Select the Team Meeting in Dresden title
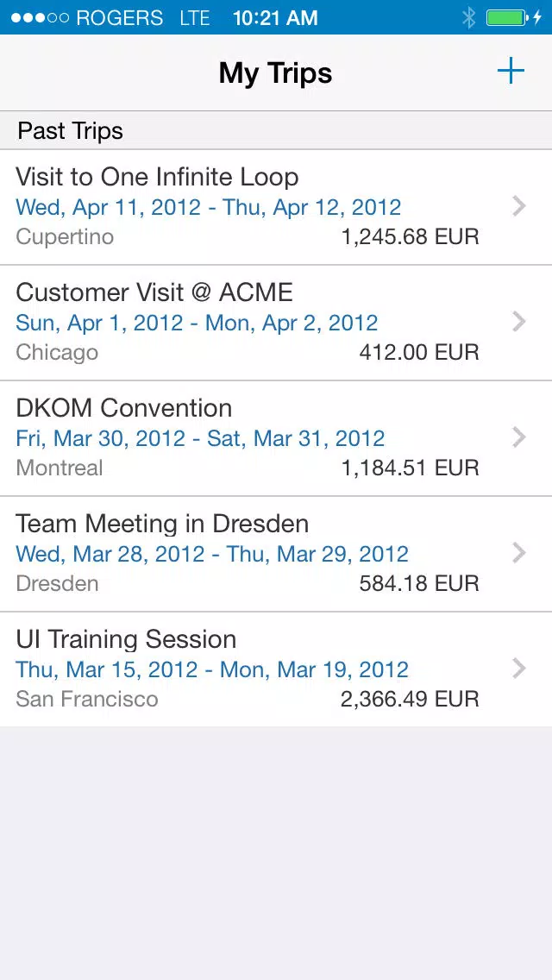The width and height of the screenshot is (552, 980). [162, 524]
